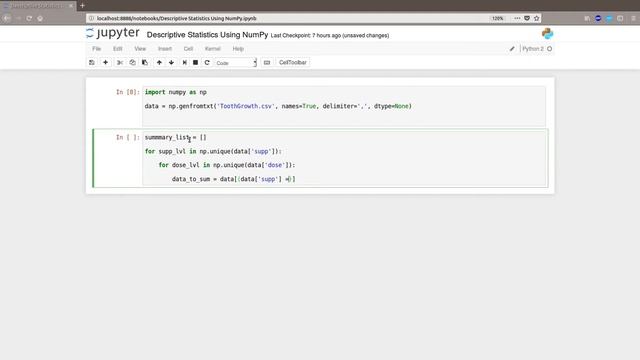
Task: Click the Python logo icon
Action: [x=547, y=33]
